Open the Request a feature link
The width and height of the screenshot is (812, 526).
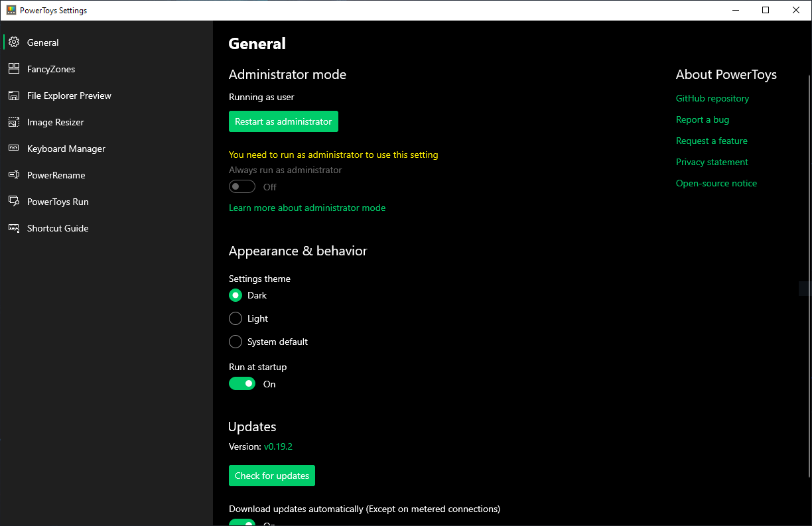712,141
